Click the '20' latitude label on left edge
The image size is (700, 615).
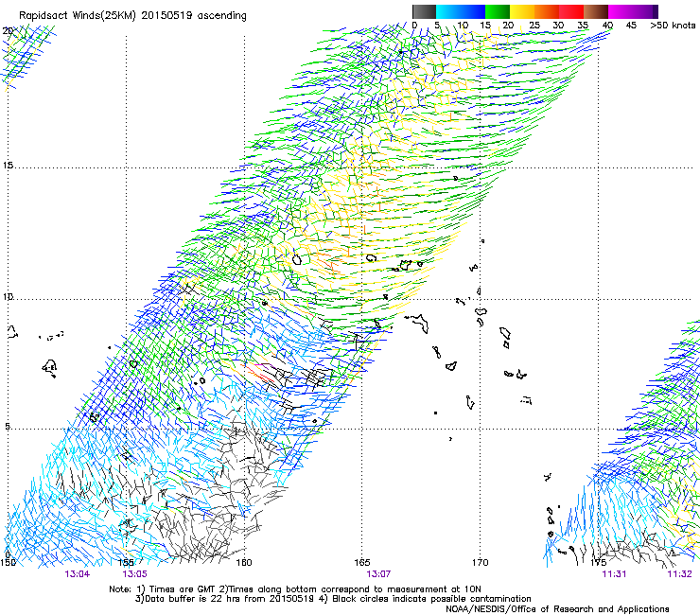click(8, 31)
